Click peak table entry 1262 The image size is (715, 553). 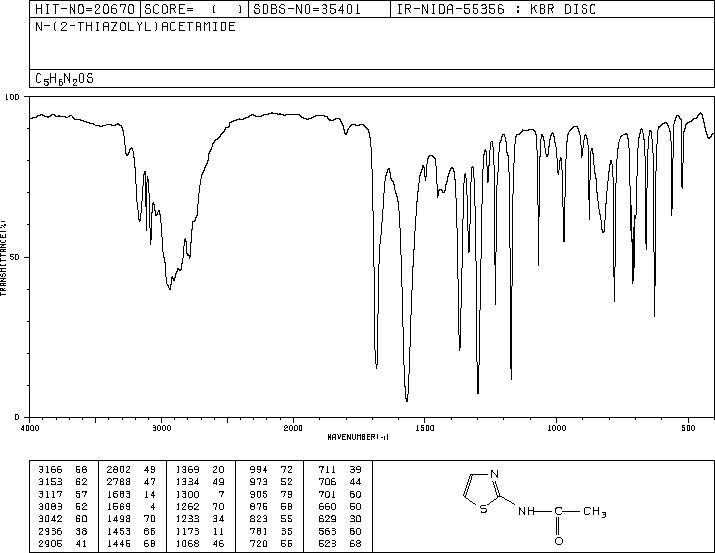pyautogui.click(x=187, y=506)
